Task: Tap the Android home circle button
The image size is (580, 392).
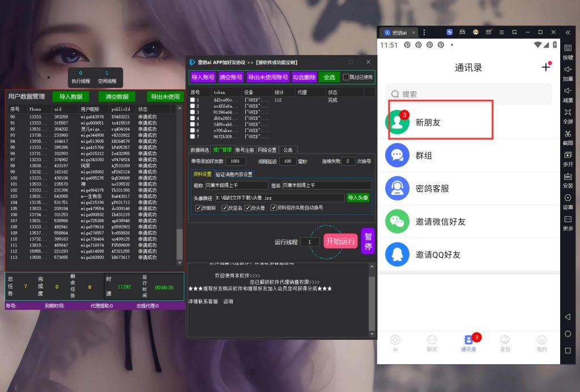Action: pos(568,334)
